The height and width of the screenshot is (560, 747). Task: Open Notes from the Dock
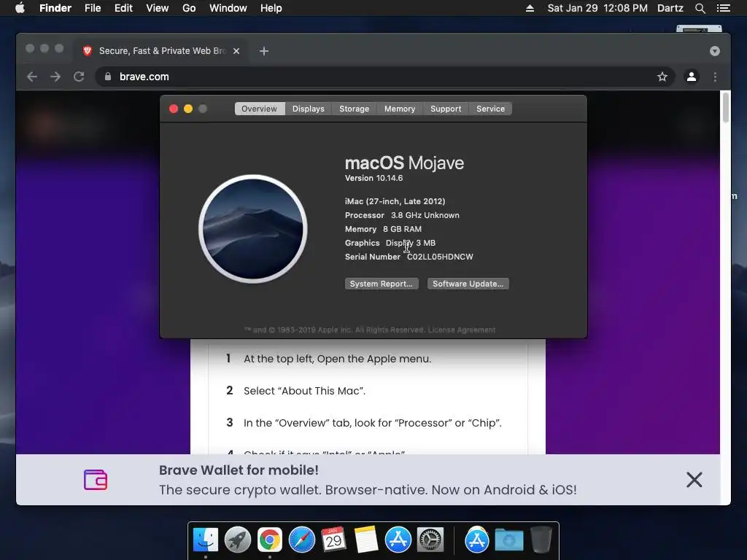click(366, 540)
